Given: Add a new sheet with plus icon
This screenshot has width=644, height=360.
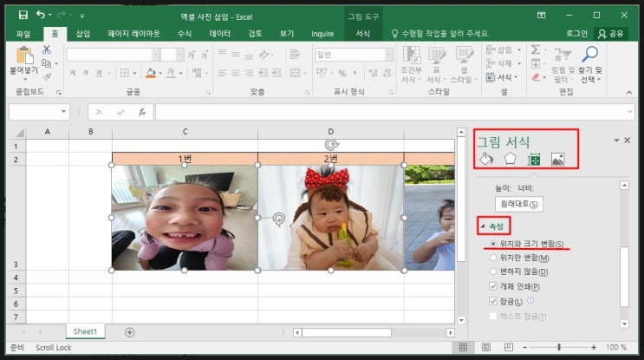Looking at the screenshot, I should (x=130, y=331).
